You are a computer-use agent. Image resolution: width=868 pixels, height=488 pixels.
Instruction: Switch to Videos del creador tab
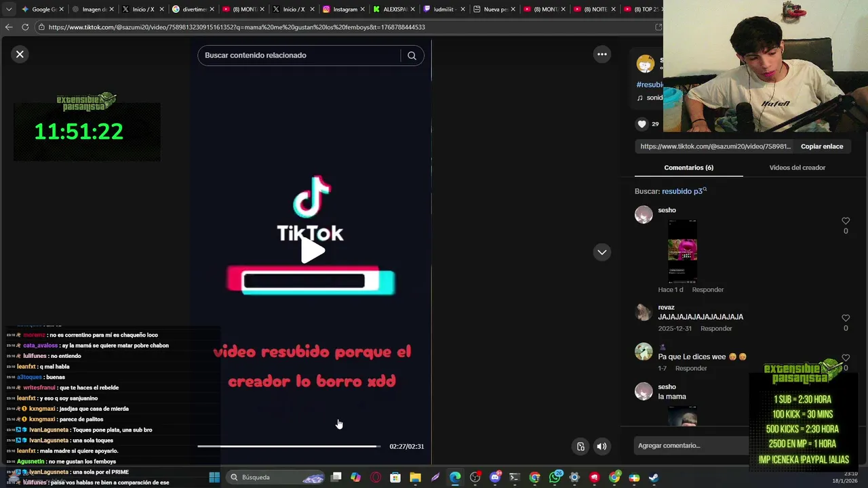coord(797,167)
